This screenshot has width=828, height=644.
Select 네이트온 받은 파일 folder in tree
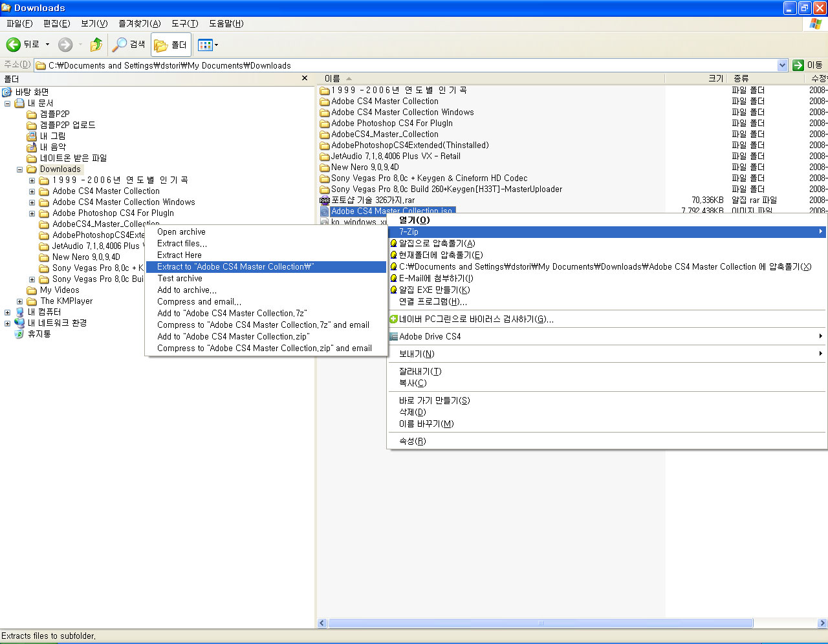click(73, 158)
